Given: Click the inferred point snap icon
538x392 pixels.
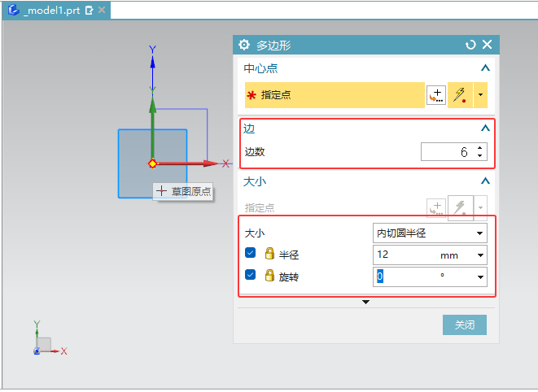Looking at the screenshot, I should click(460, 95).
